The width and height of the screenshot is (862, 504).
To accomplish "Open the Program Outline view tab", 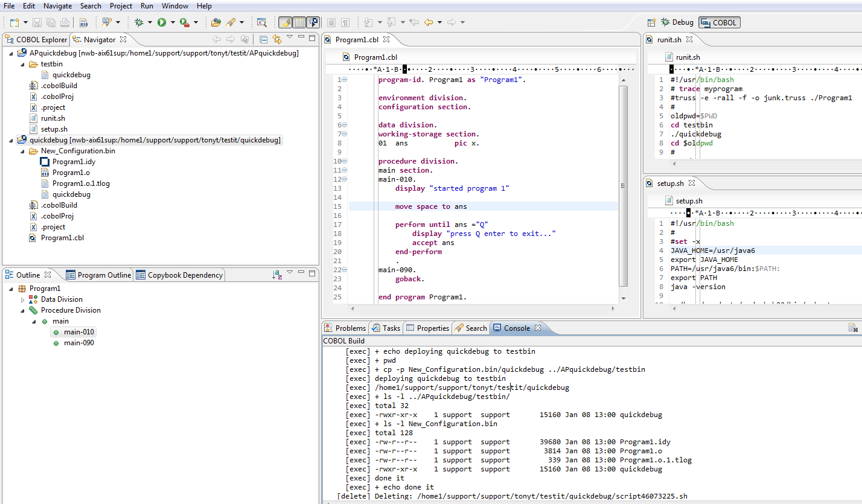I will pyautogui.click(x=98, y=275).
